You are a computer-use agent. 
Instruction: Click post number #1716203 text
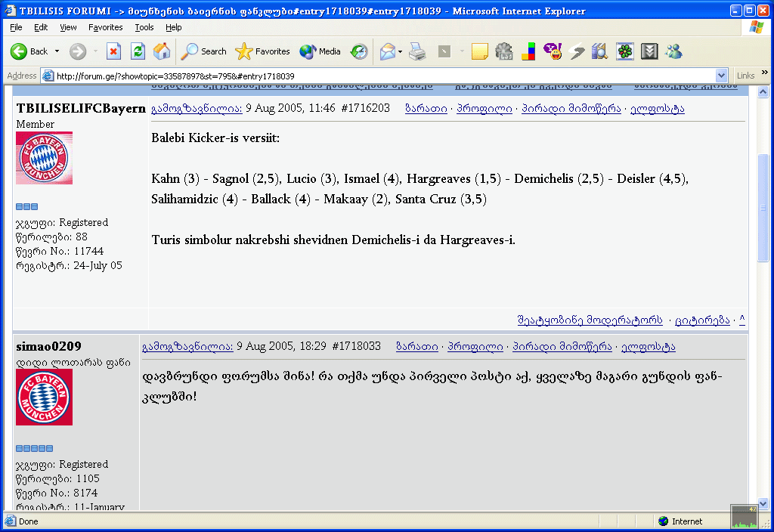point(365,108)
